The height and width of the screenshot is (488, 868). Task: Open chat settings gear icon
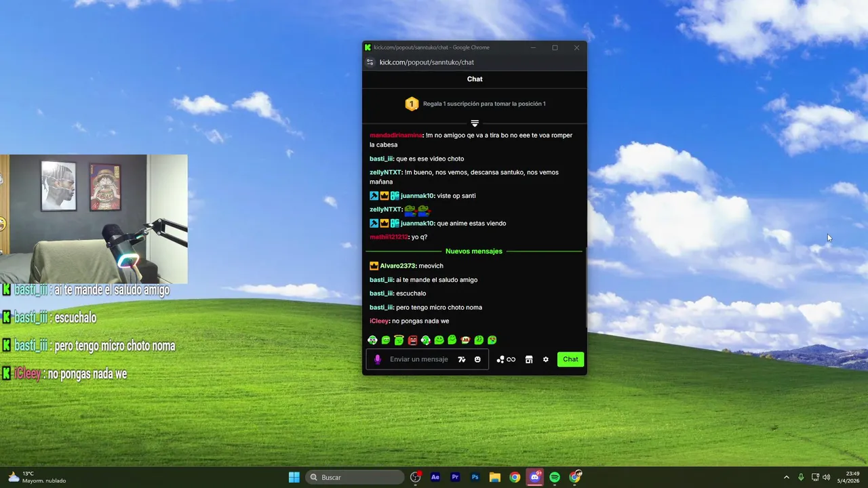coord(545,359)
